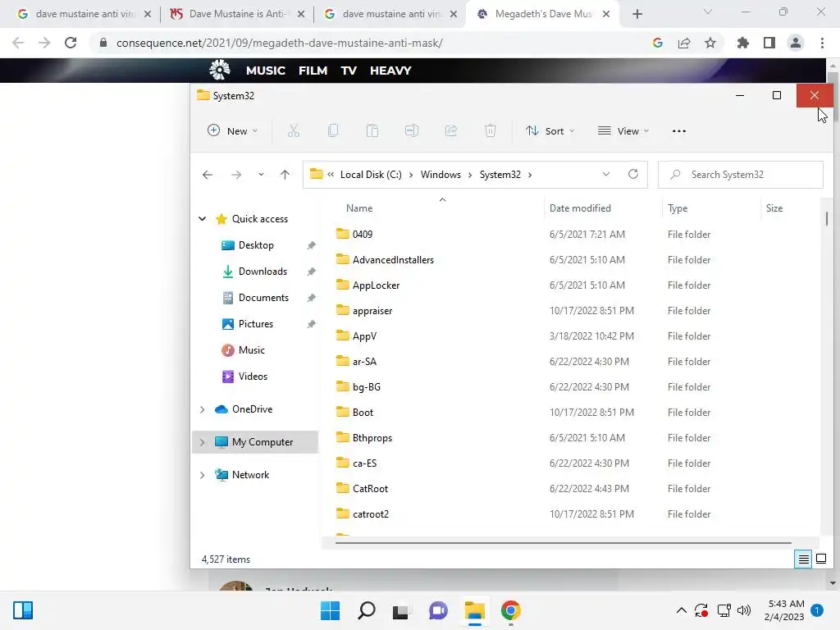Open Chrome side panel icon
This screenshot has width=840, height=630.
[x=769, y=43]
